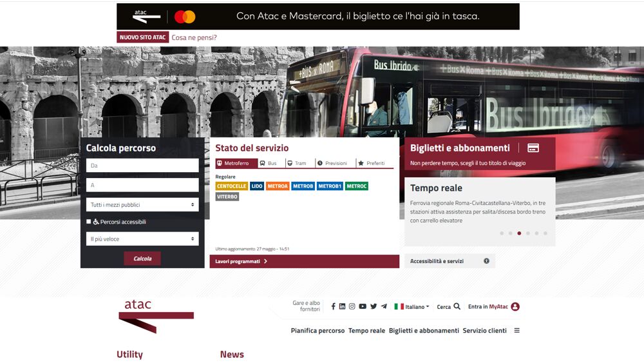The width and height of the screenshot is (644, 363).
Task: Click the Da departure input field
Action: coord(142,166)
